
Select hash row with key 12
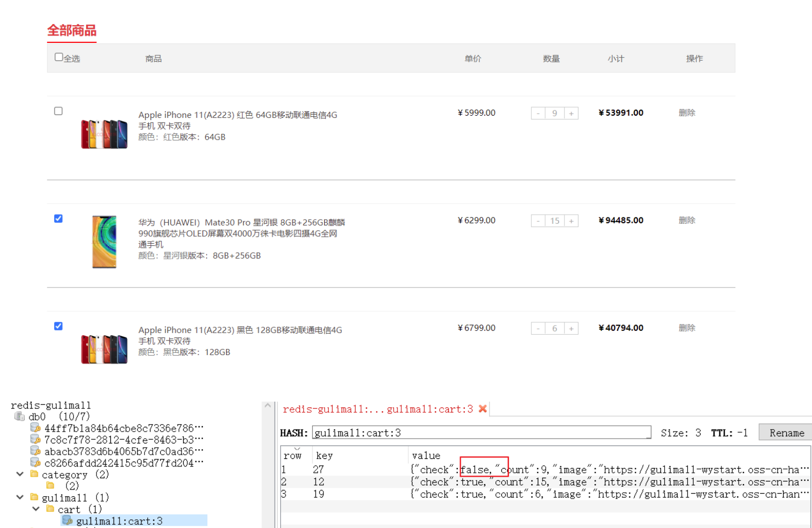(545, 482)
